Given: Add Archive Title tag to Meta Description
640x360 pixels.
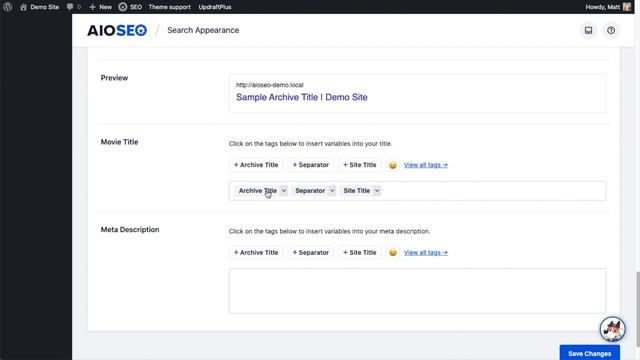Looking at the screenshot, I should click(256, 253).
